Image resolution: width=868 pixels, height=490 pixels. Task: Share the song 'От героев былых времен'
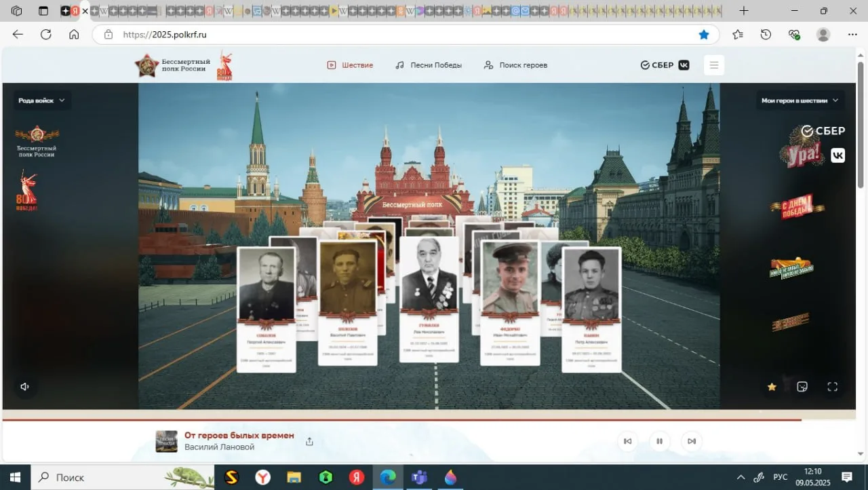click(x=309, y=441)
